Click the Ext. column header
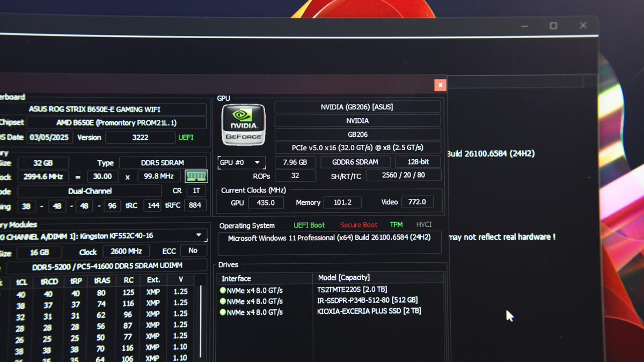This screenshot has height=362, width=644. tap(153, 280)
